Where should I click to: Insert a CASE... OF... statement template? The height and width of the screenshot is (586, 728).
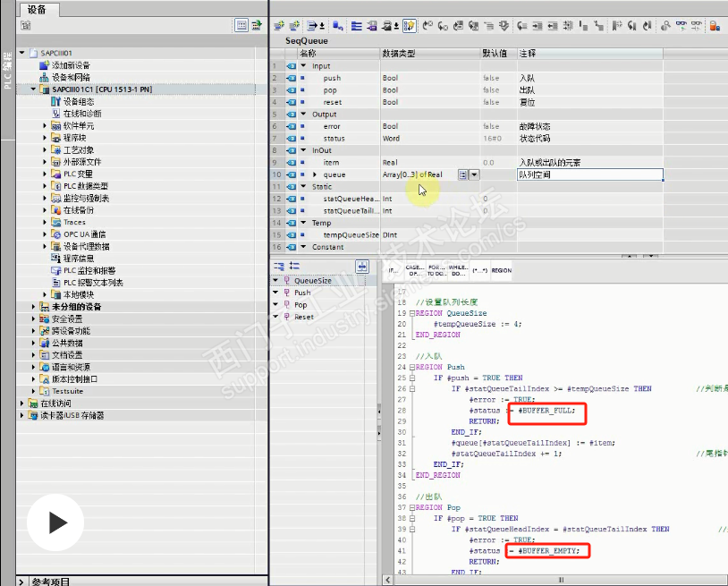pos(414,270)
